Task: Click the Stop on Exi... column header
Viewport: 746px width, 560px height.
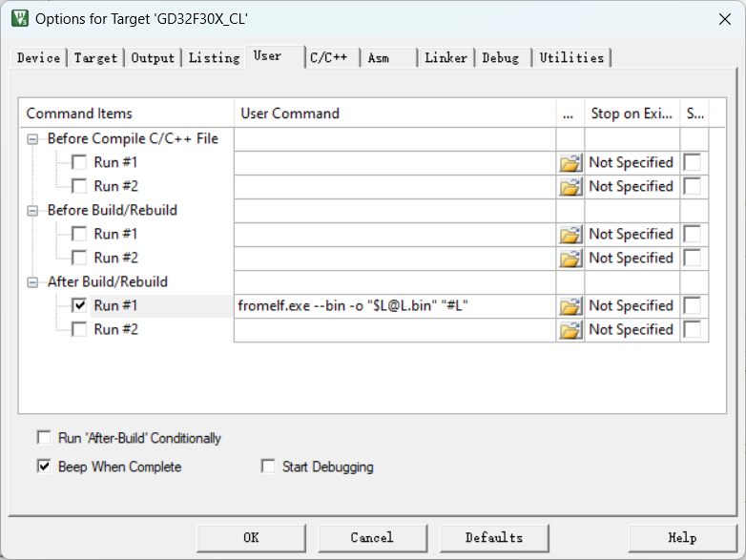Action: [x=632, y=114]
